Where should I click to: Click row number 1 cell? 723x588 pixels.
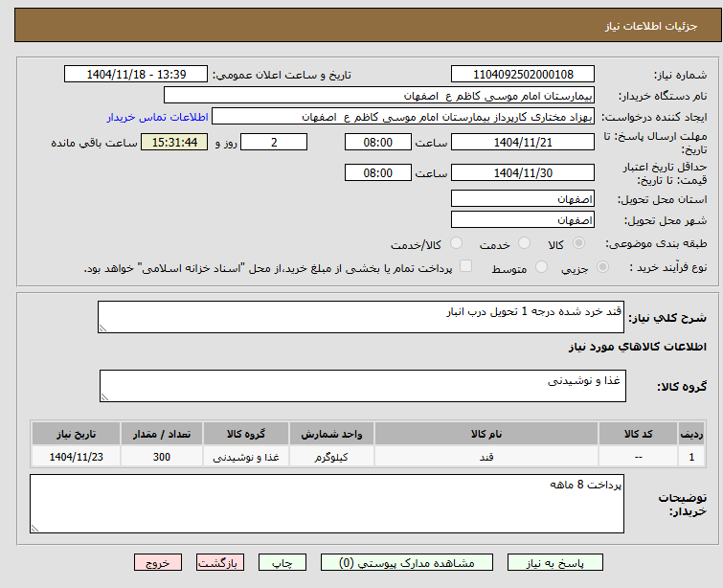pyautogui.click(x=691, y=457)
